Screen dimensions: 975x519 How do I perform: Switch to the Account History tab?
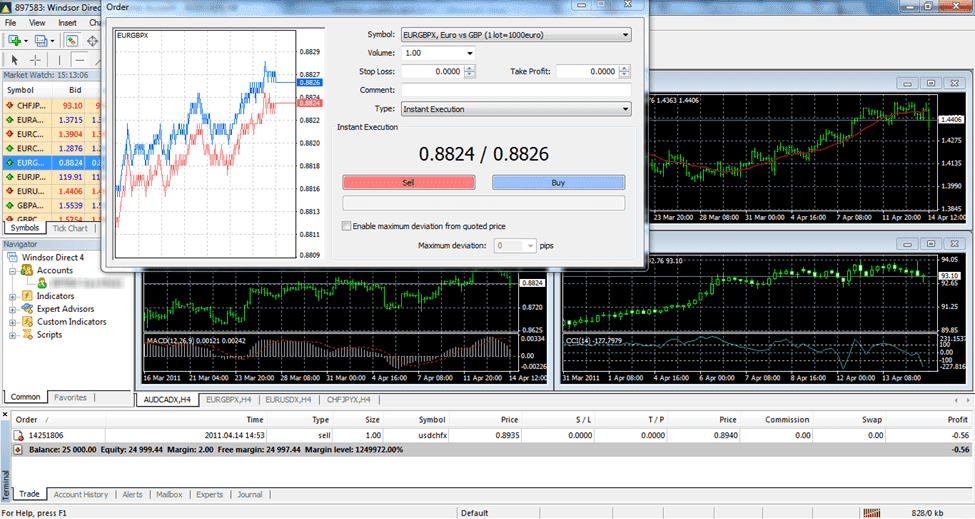click(81, 494)
